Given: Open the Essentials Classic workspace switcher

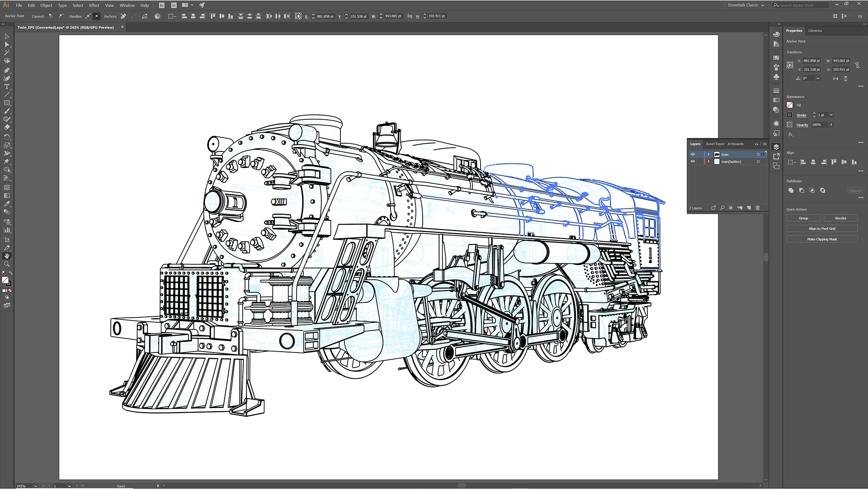Looking at the screenshot, I should tap(745, 5).
